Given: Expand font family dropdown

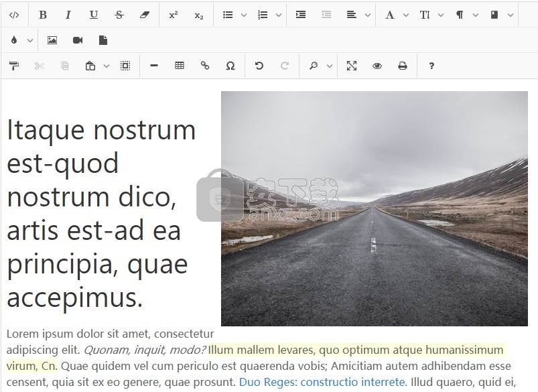Looking at the screenshot, I should coord(406,15).
